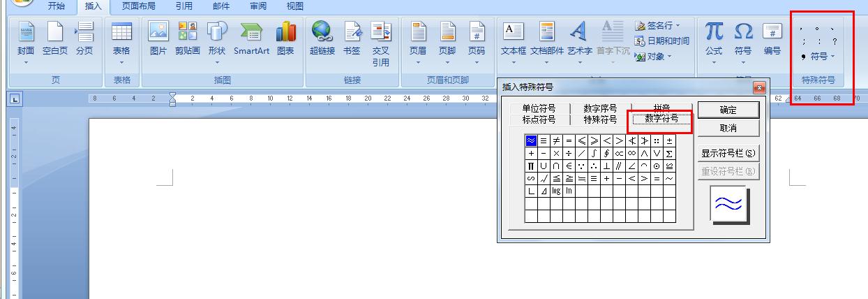Screen dimensions: 868x299
Task: Expand the table (表格) dropdown arrow
Action: tap(121, 63)
